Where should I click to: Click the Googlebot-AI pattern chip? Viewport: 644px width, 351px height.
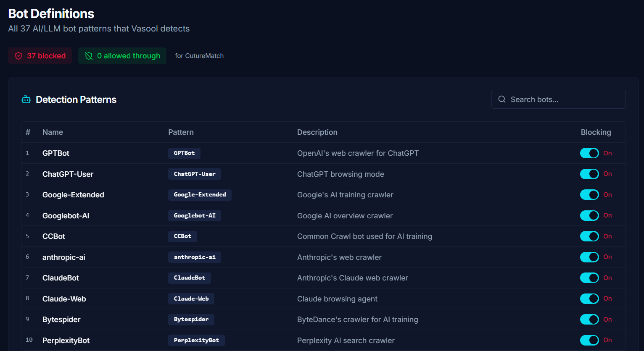click(x=195, y=215)
